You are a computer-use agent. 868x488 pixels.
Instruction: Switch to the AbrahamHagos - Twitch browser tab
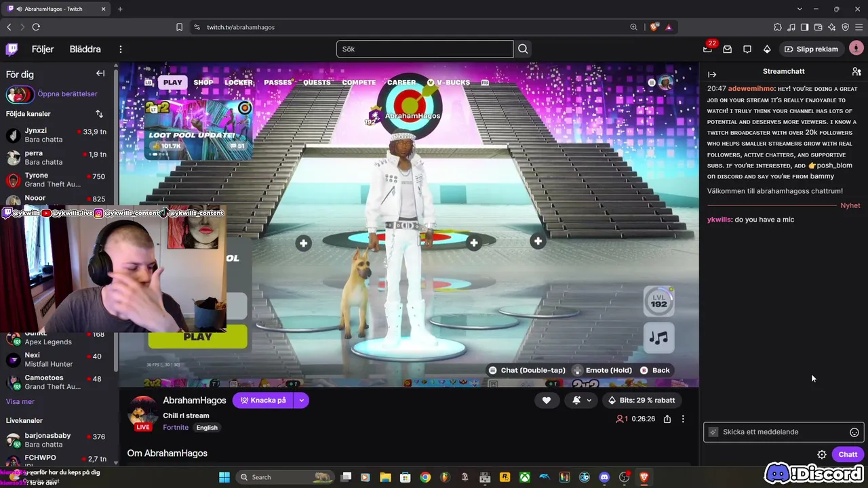click(x=56, y=9)
